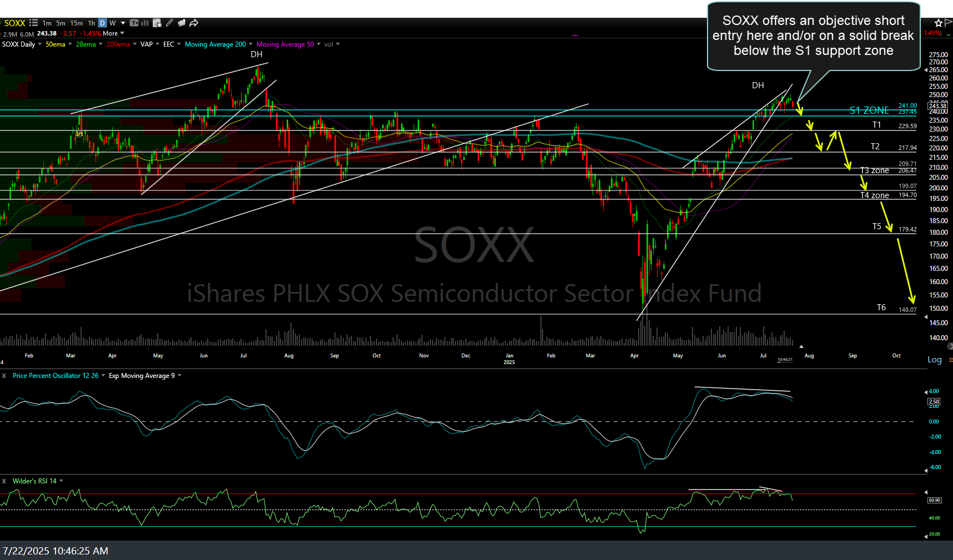Open the Moving Average 200 indicator menu
Screen dimensions: 953x560
coord(250,44)
